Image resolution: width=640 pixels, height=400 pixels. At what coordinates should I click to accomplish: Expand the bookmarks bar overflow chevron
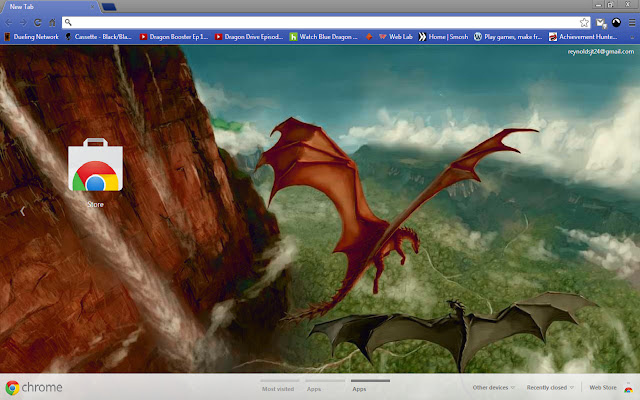tap(632, 37)
